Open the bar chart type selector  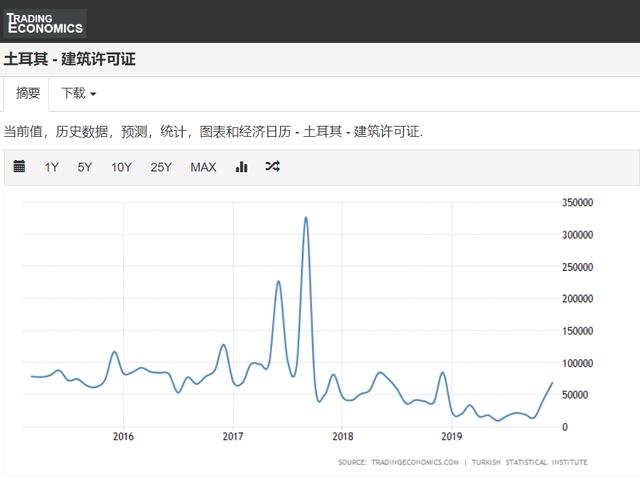click(x=241, y=167)
